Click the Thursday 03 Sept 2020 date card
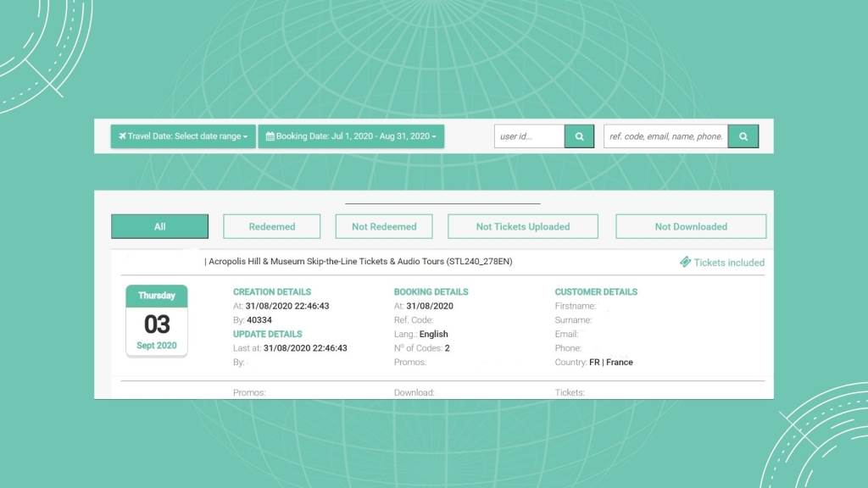The height and width of the screenshot is (488, 868). [157, 321]
